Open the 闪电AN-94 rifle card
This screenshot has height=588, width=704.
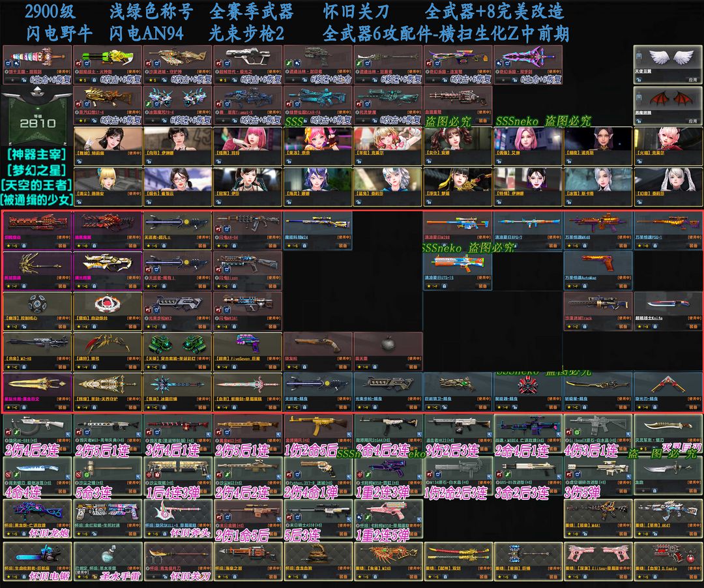(248, 231)
